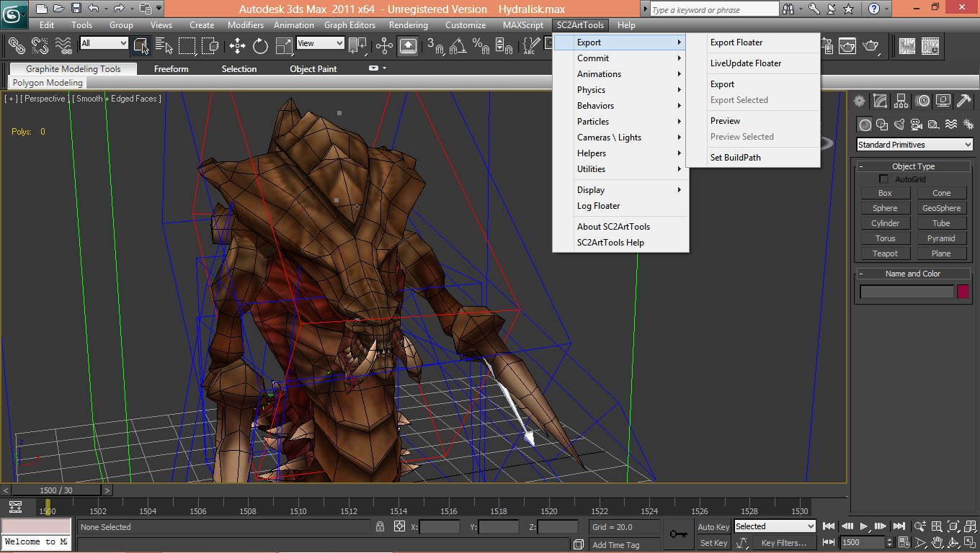The height and width of the screenshot is (553, 980).
Task: Click the Polygon Modeling panel button
Action: [x=48, y=83]
